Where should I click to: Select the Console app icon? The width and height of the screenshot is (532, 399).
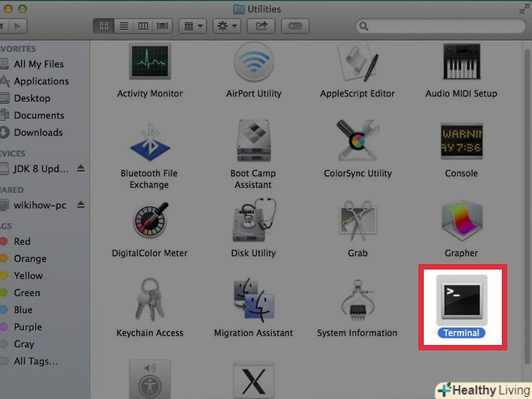pyautogui.click(x=461, y=141)
